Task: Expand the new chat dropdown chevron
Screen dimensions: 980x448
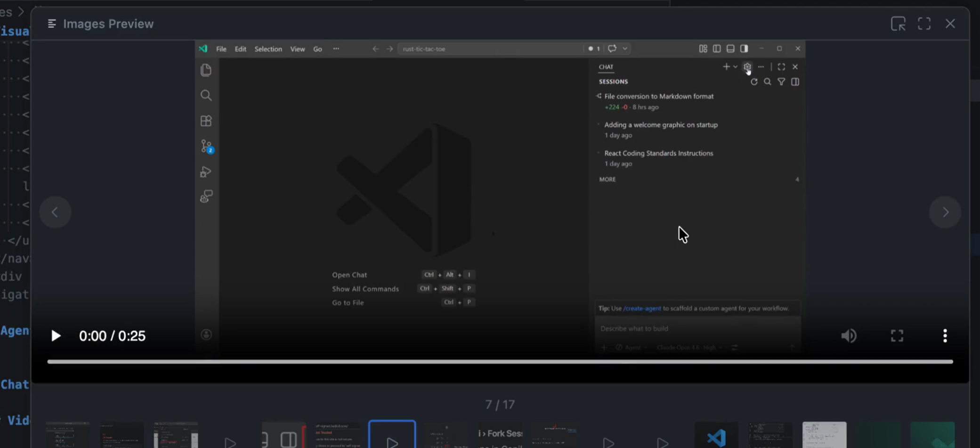Action: tap(735, 67)
